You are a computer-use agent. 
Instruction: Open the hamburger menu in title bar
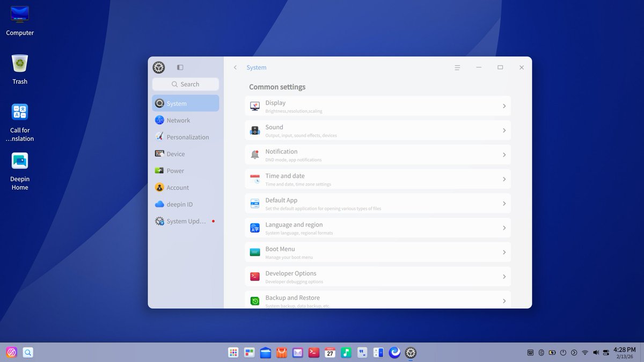457,67
